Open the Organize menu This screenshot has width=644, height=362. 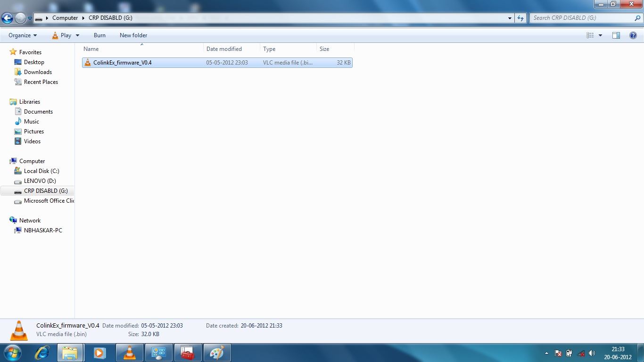coord(23,35)
